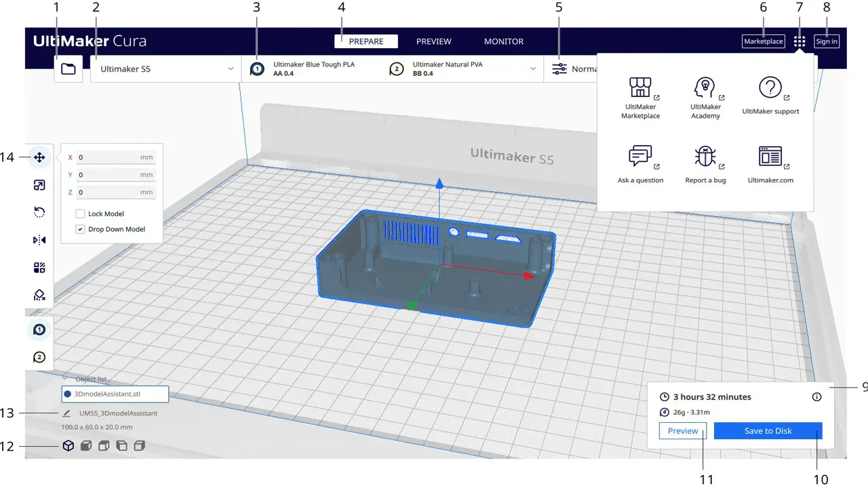The image size is (868, 488).
Task: Switch to PREVIEW stage tab
Action: (434, 41)
